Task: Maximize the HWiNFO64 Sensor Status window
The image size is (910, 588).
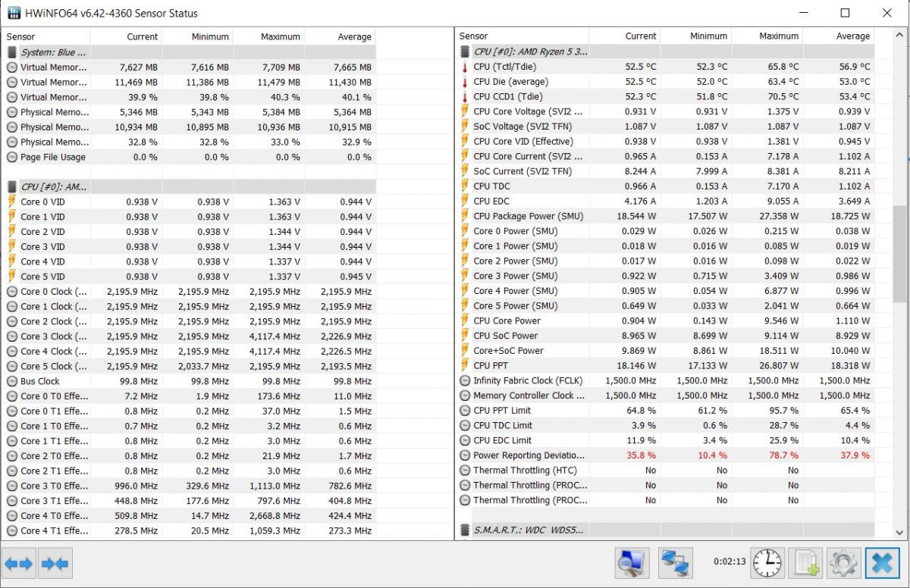Action: coord(845,13)
